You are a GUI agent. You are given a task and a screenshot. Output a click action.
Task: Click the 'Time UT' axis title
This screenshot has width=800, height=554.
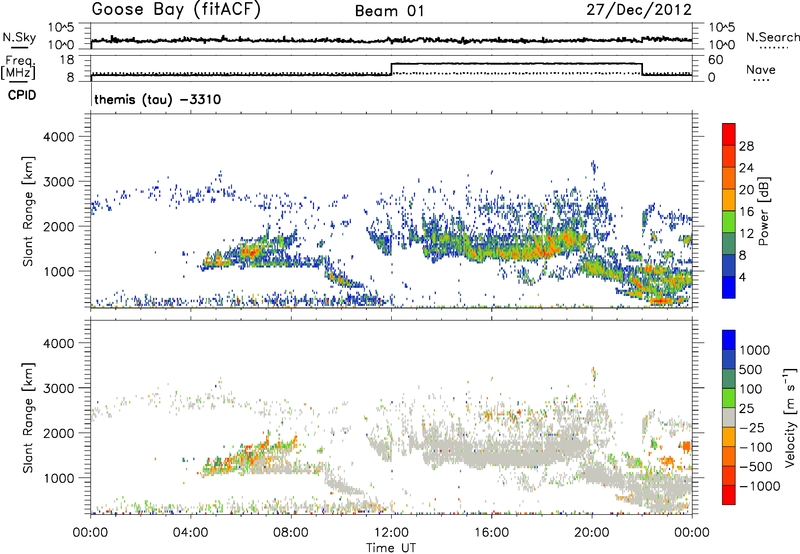pyautogui.click(x=391, y=548)
